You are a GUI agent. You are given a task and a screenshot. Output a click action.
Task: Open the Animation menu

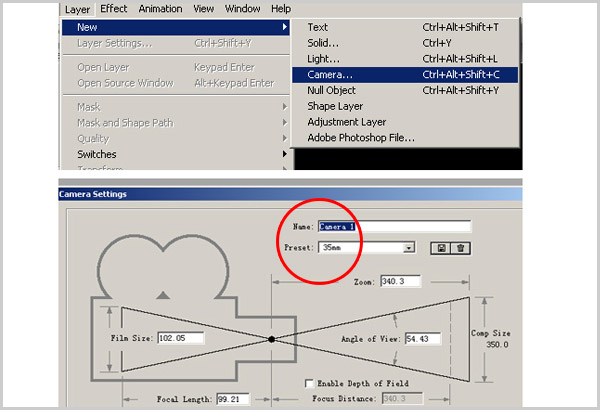[160, 9]
